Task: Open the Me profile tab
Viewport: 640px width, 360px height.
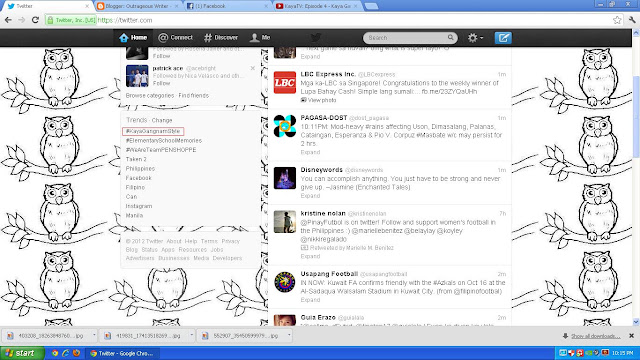Action: [x=260, y=38]
